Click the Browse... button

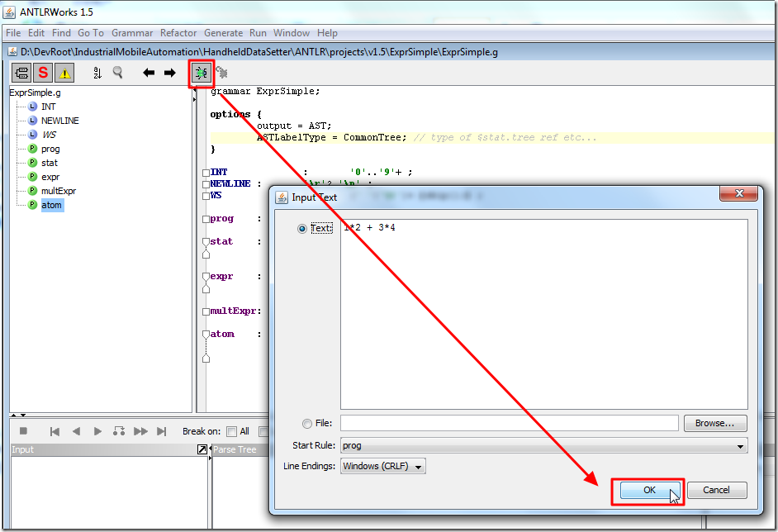tap(715, 423)
